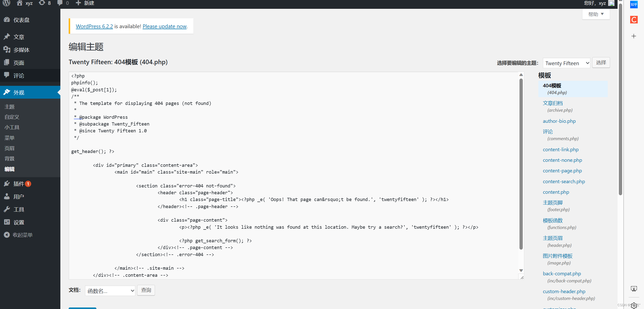
Task: Expand the 帮助 panel
Action: click(596, 14)
